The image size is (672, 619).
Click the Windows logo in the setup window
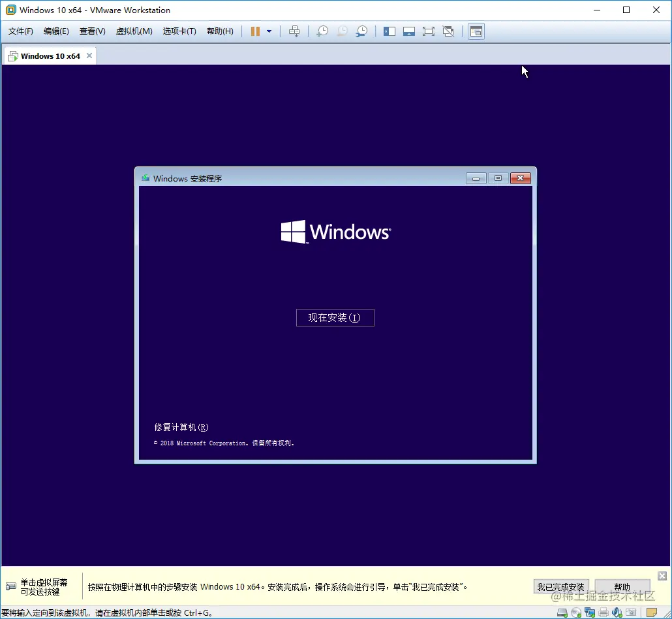(335, 232)
